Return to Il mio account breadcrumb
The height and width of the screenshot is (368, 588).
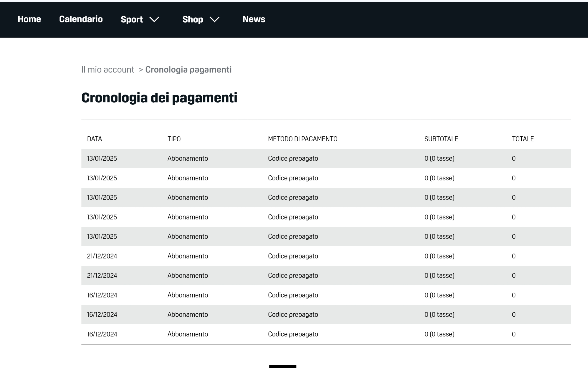108,70
